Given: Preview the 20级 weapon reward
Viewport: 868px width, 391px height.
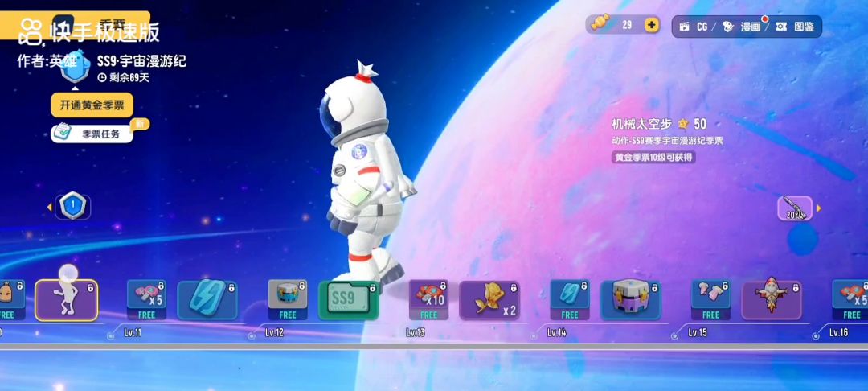Looking at the screenshot, I should click(795, 208).
